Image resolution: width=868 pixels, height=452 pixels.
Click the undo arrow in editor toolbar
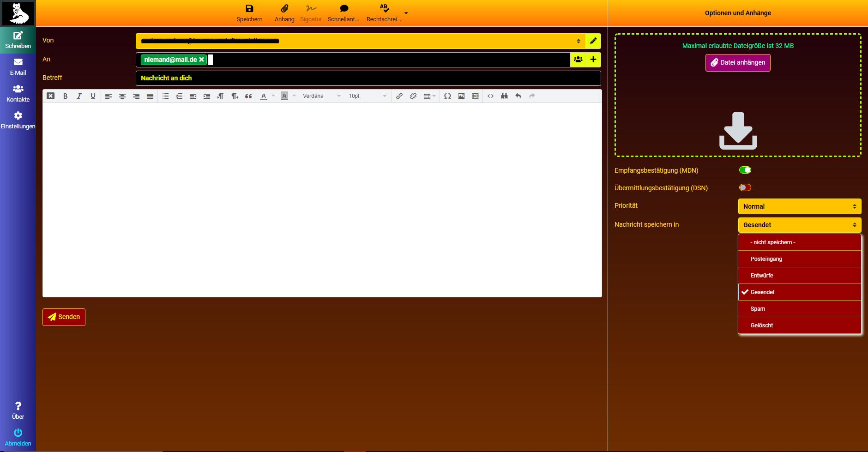tap(518, 96)
